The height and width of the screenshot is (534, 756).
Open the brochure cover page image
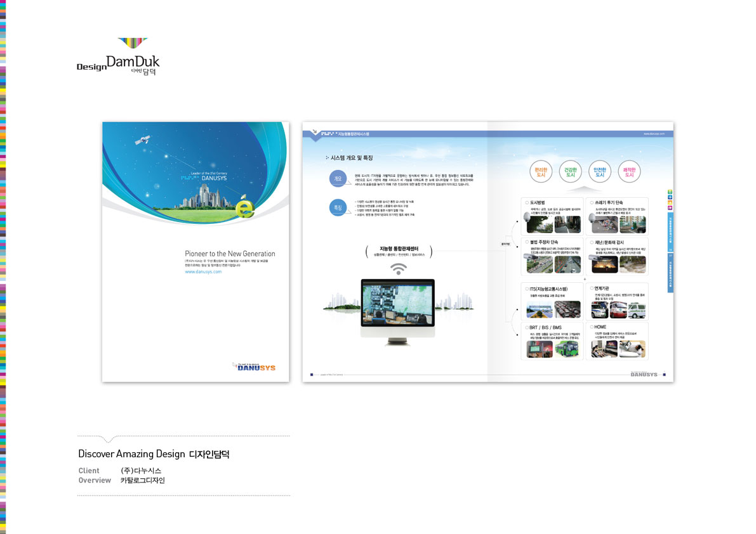point(196,252)
